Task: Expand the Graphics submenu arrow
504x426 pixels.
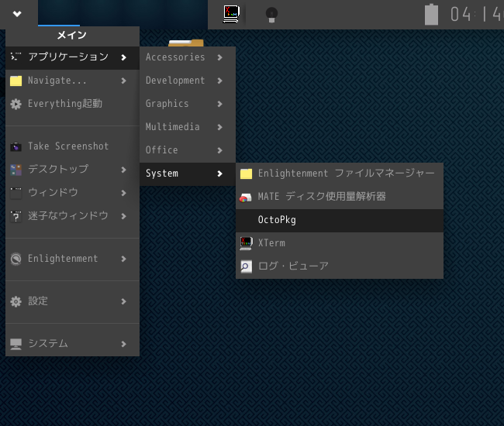Action: [x=220, y=104]
